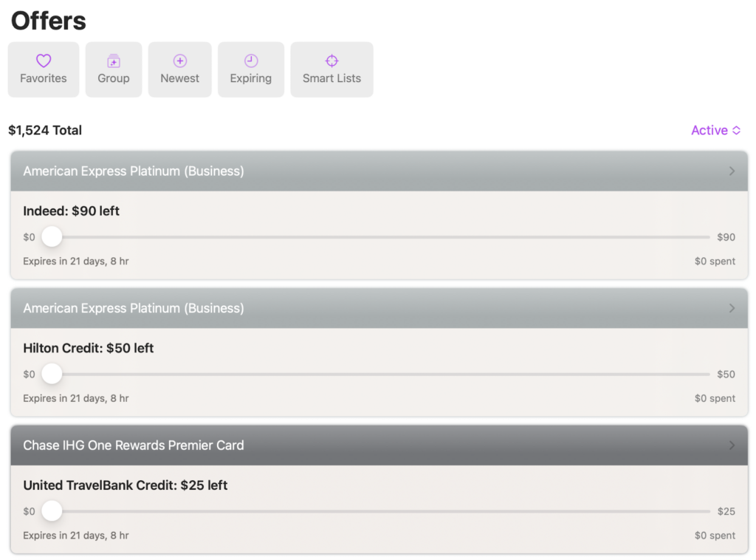756x560 pixels.
Task: Open the Active filter dropdown
Action: [x=715, y=130]
